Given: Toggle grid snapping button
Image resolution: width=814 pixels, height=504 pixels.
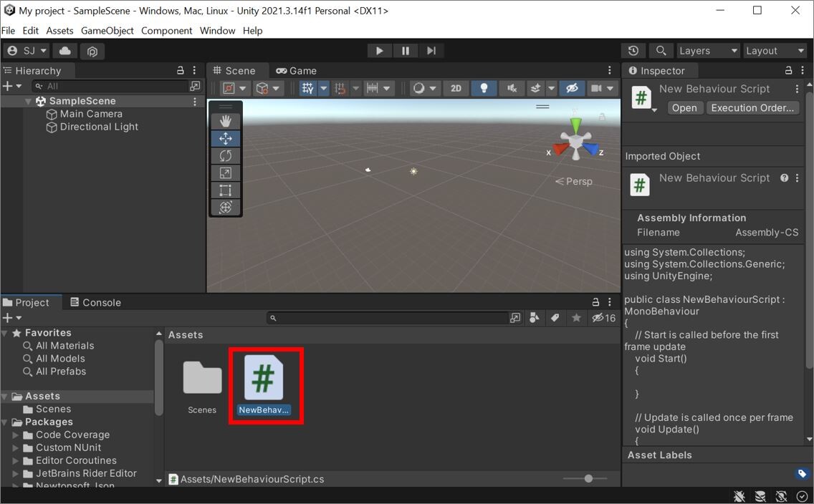Looking at the screenshot, I should pos(340,88).
